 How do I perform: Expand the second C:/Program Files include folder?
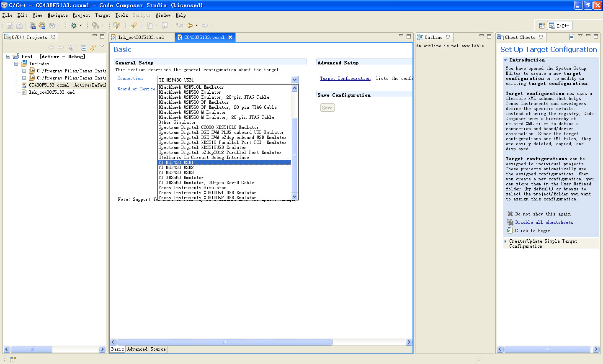pos(24,78)
